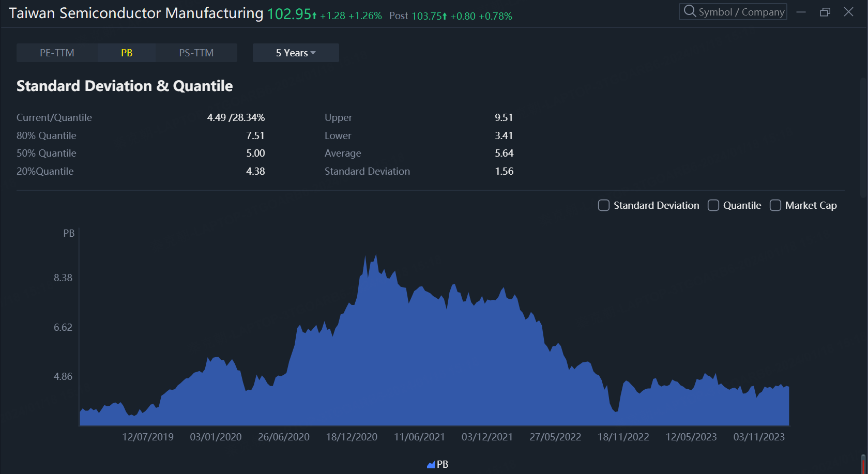The image size is (868, 474).
Task: Click the 20%Quantile value 4.38
Action: click(255, 171)
